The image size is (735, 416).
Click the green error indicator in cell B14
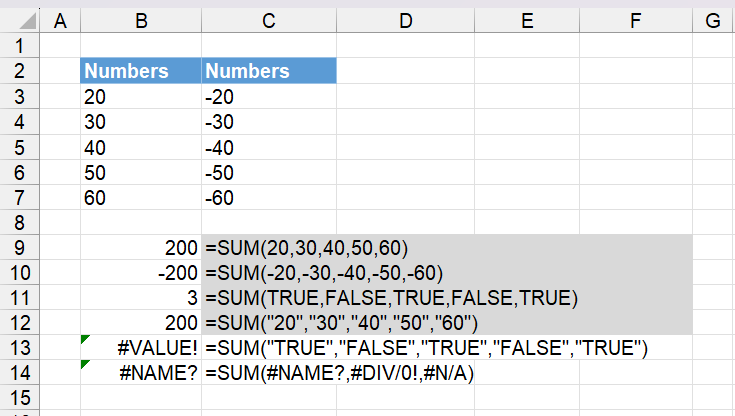tap(85, 364)
